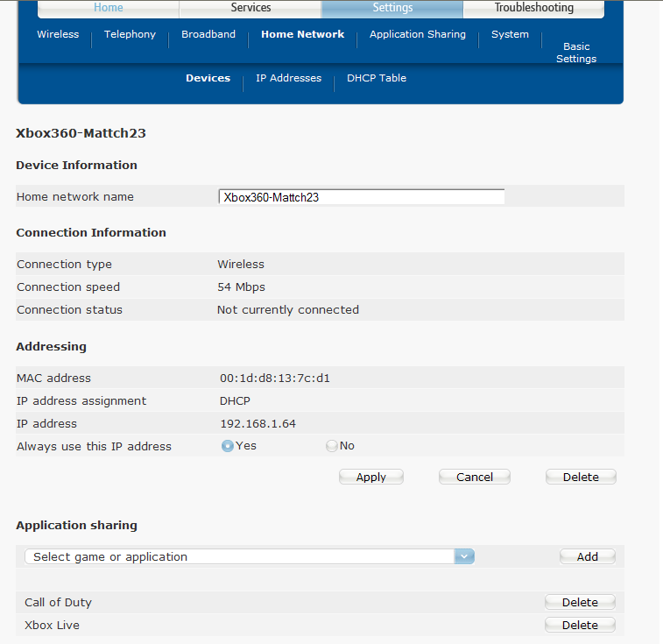Screen dimensions: 663x644
Task: Navigate to Application Sharing section
Action: [x=418, y=35]
